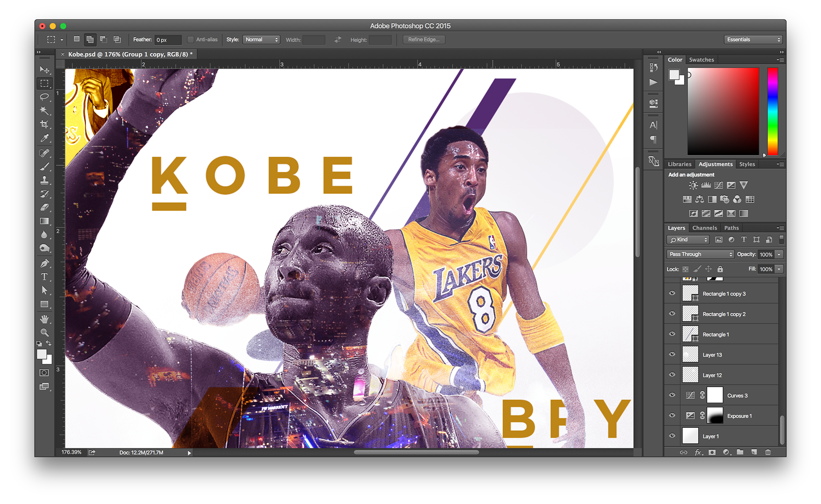The height and width of the screenshot is (504, 821).
Task: Open the Style Normal dropdown
Action: point(261,40)
